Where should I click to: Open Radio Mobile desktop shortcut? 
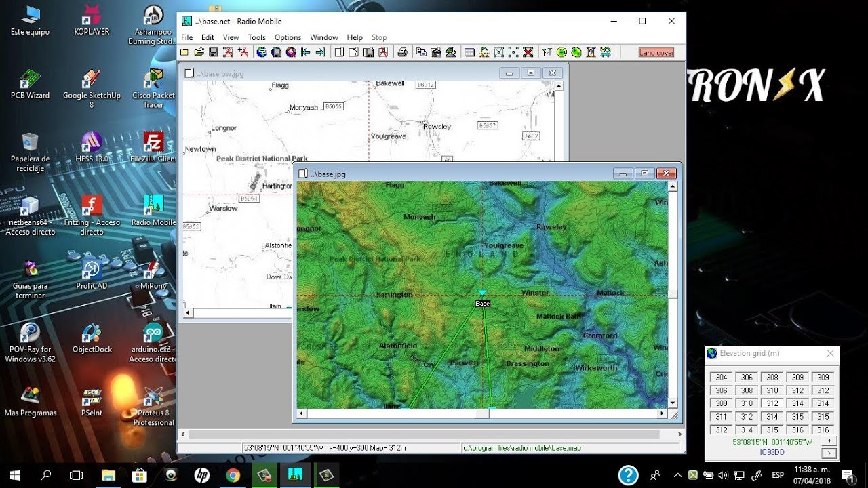tap(154, 209)
